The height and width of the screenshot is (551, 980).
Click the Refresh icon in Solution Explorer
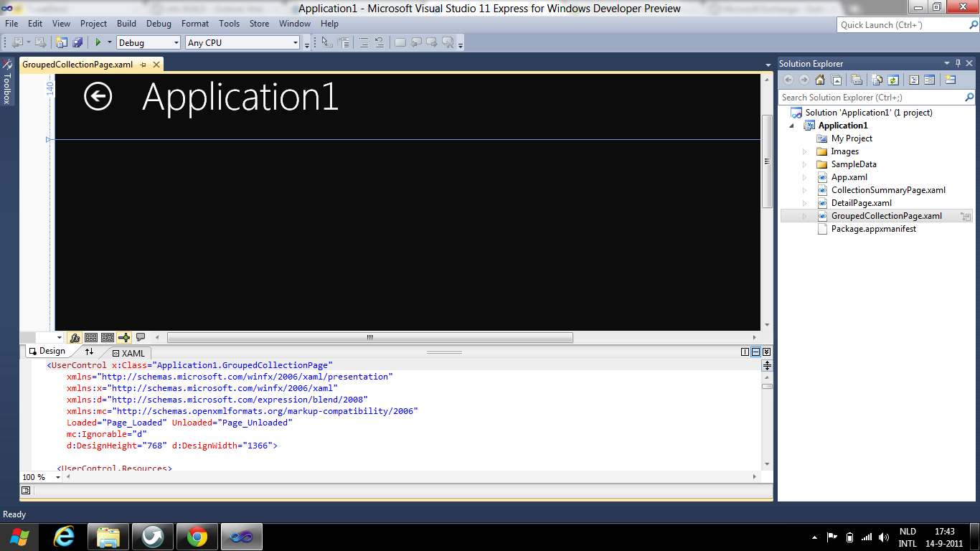tap(893, 80)
